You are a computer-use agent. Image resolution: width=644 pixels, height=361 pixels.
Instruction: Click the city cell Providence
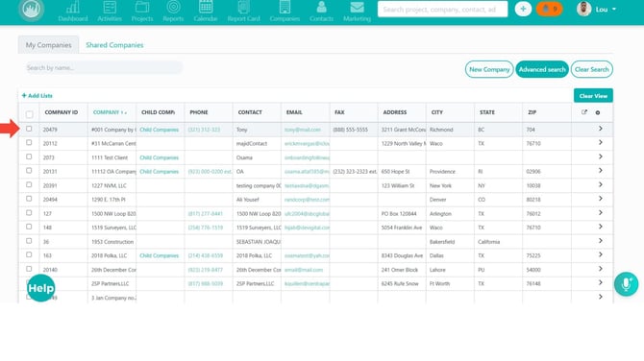click(x=442, y=172)
